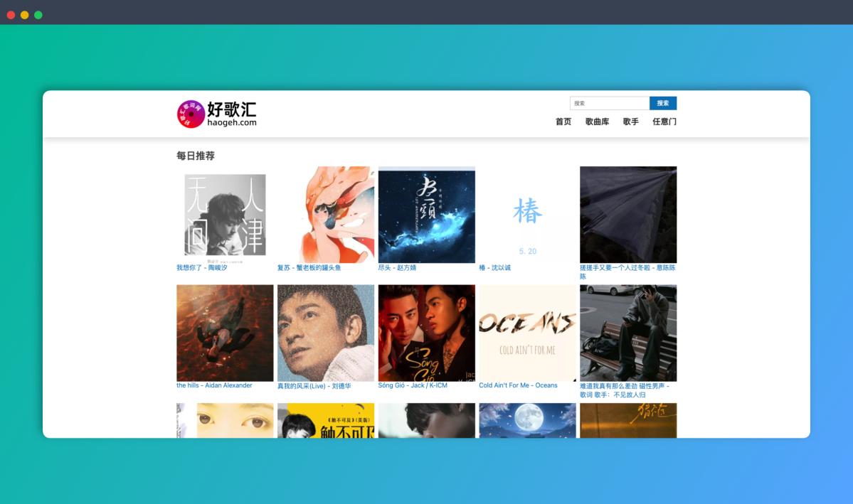
Task: Open the amber calligraphy album cover in the bottom row
Action: coord(628,420)
